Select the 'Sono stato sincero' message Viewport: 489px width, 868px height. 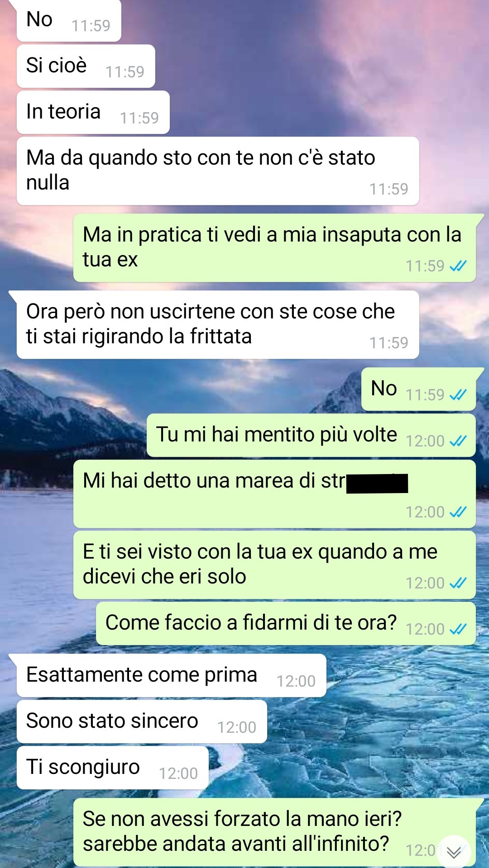pyautogui.click(x=142, y=721)
